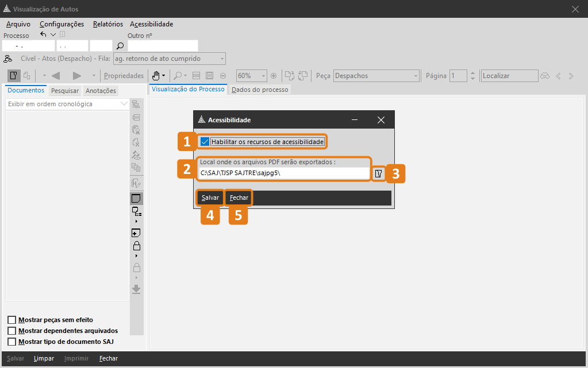Zoom out with the minus circle icon
This screenshot has height=368, width=588.
pyautogui.click(x=223, y=76)
